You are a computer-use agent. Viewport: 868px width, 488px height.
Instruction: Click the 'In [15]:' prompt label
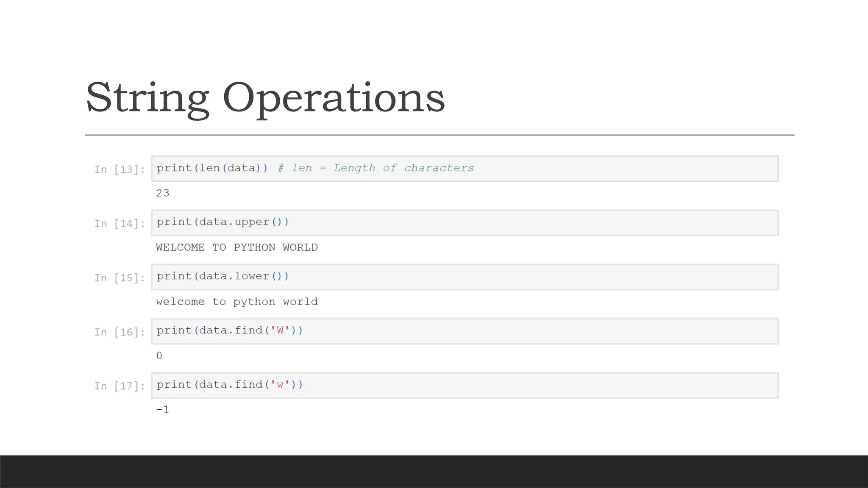coord(120,278)
